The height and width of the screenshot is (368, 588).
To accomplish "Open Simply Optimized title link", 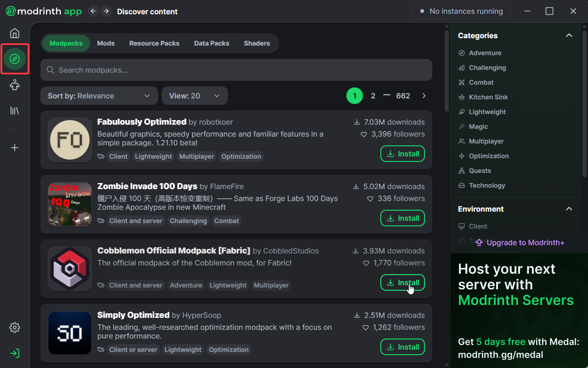I will pyautogui.click(x=133, y=315).
